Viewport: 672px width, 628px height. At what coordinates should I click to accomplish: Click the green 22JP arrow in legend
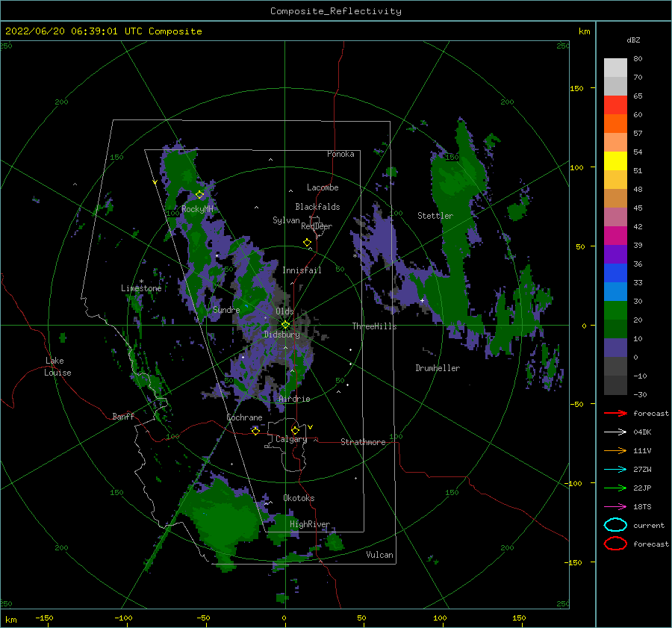click(x=615, y=488)
